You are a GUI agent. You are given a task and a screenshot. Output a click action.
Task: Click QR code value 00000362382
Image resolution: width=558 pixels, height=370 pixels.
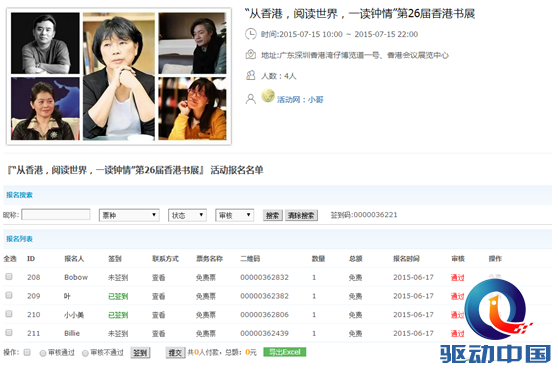tap(264, 296)
